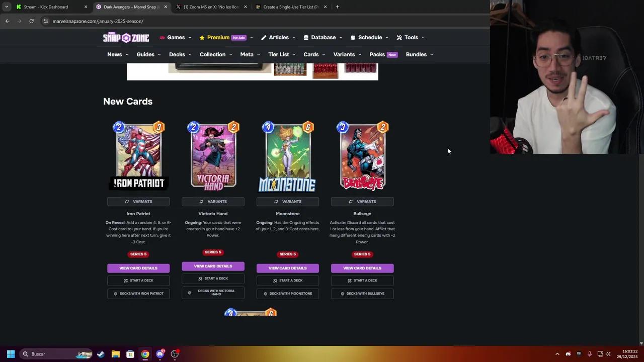This screenshot has height=362, width=644.
Task: Open File Explorer from the taskbar
Action: (115, 354)
